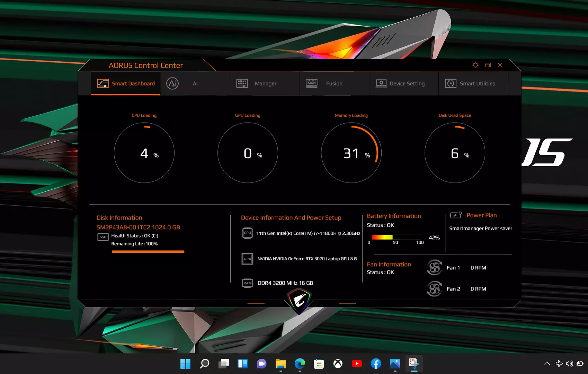588x374 pixels.
Task: Click the Memory Loading gauge
Action: (351, 153)
